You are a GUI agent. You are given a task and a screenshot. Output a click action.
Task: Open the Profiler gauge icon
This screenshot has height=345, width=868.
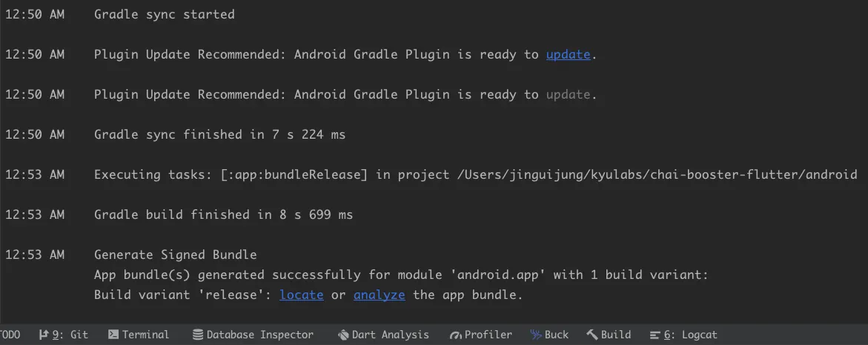click(x=456, y=335)
